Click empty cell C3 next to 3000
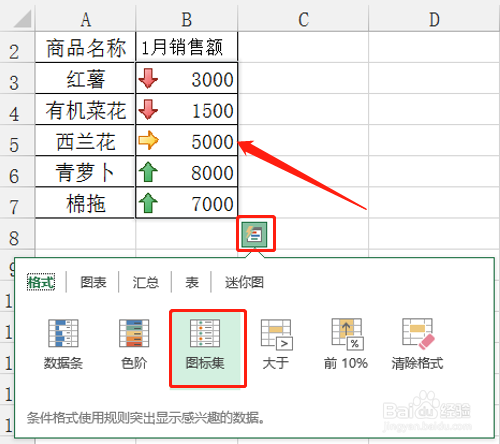Viewport: 500px width, 444px height. [x=303, y=78]
